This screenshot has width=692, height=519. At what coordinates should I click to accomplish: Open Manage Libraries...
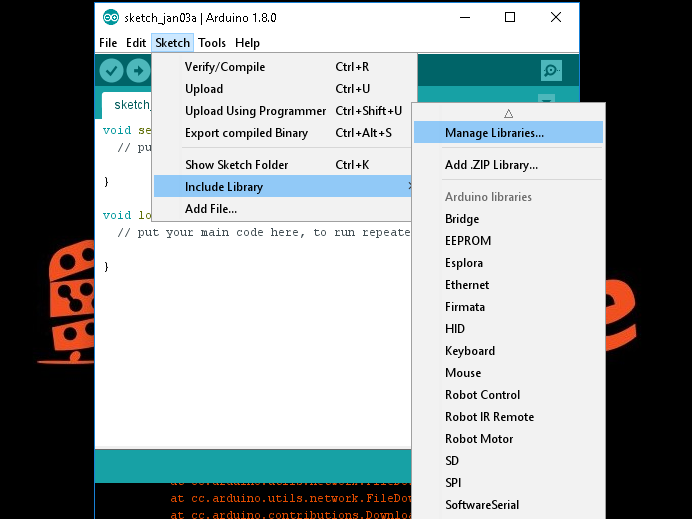click(x=508, y=132)
